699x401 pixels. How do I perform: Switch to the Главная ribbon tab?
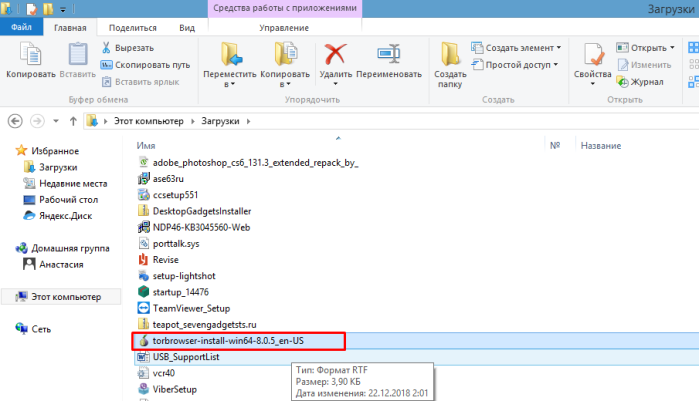point(70,28)
